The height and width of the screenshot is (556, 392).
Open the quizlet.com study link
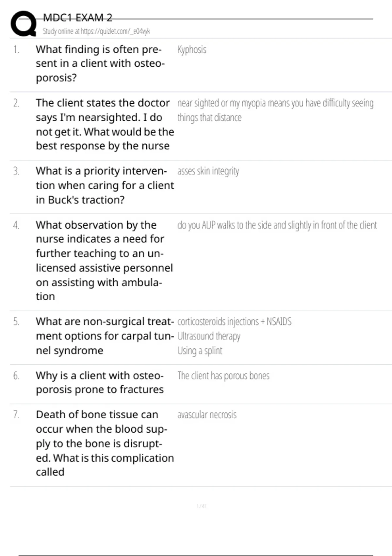point(96,31)
